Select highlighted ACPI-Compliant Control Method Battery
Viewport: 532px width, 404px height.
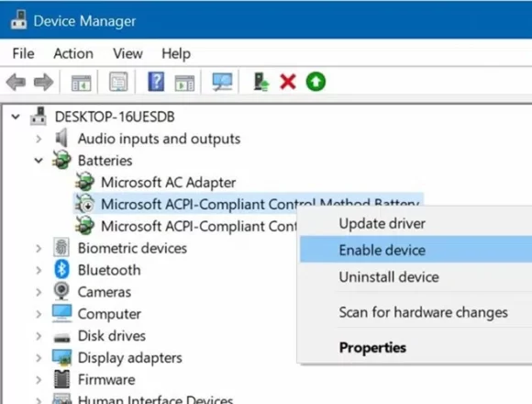point(260,204)
